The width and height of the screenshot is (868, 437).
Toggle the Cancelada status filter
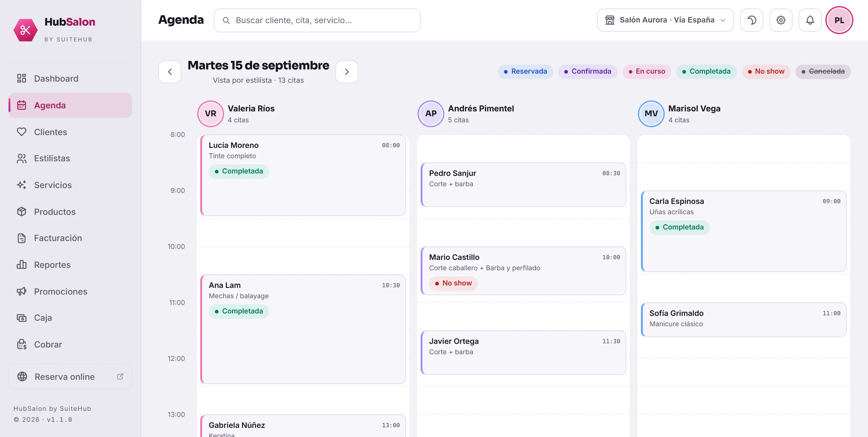pos(823,72)
